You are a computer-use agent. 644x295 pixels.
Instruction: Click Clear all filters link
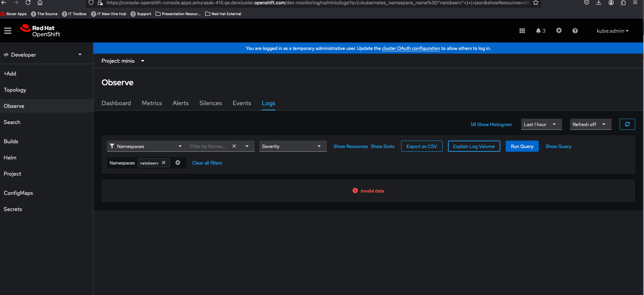point(207,163)
